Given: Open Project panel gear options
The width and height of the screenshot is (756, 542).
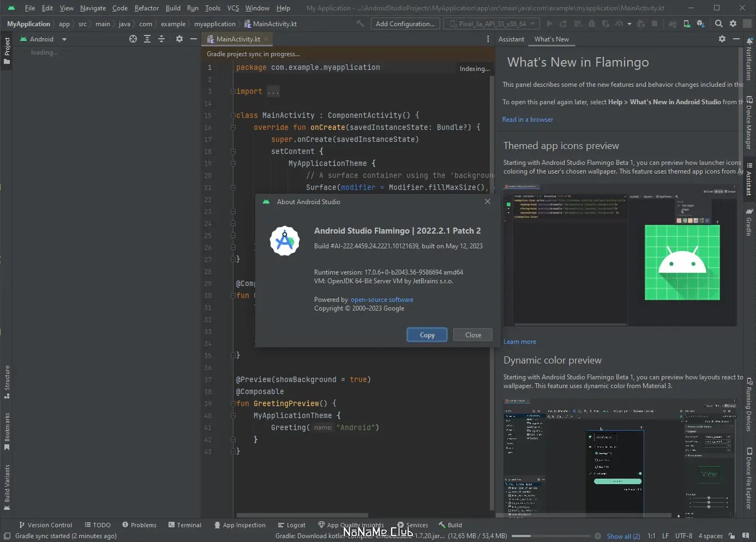Looking at the screenshot, I should coord(179,39).
